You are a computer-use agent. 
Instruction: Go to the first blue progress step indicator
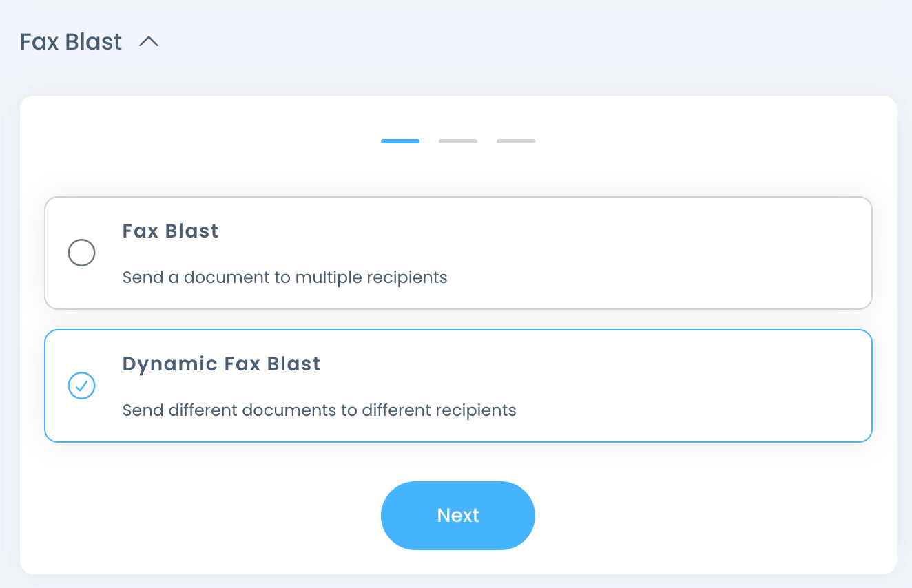(x=400, y=141)
